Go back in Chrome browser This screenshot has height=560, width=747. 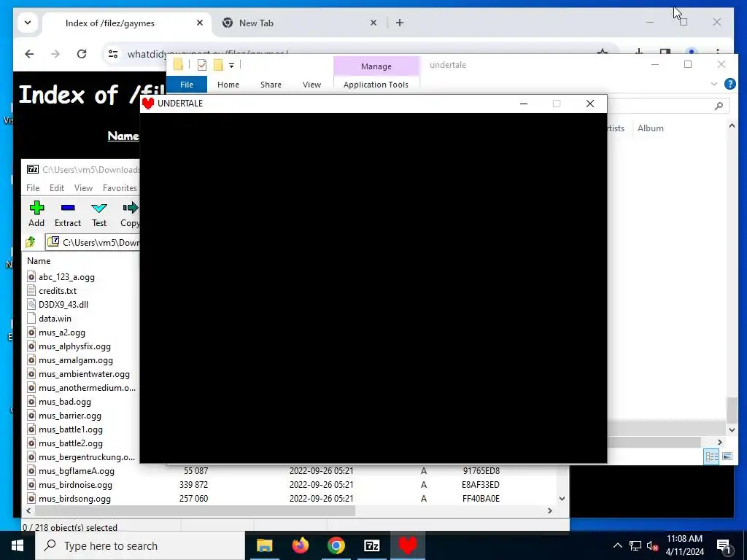pyautogui.click(x=29, y=54)
